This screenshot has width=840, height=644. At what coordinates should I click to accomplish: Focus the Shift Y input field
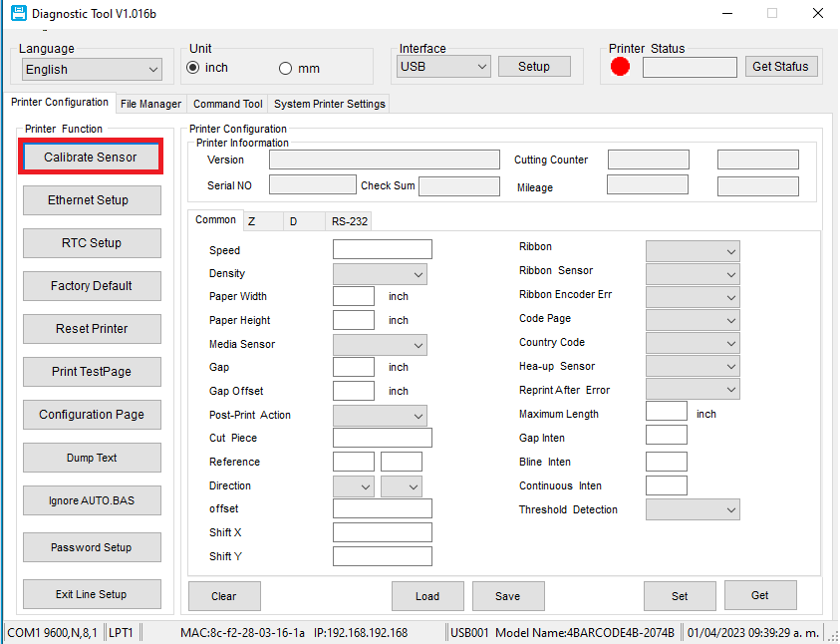[383, 556]
